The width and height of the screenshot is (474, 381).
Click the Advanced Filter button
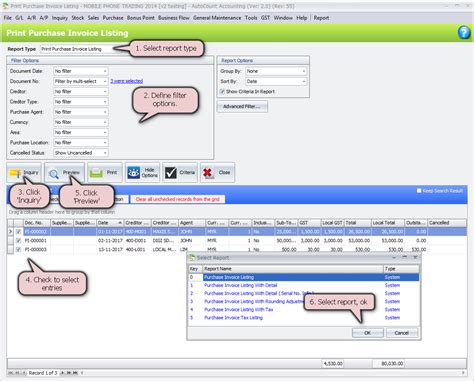[x=242, y=107]
